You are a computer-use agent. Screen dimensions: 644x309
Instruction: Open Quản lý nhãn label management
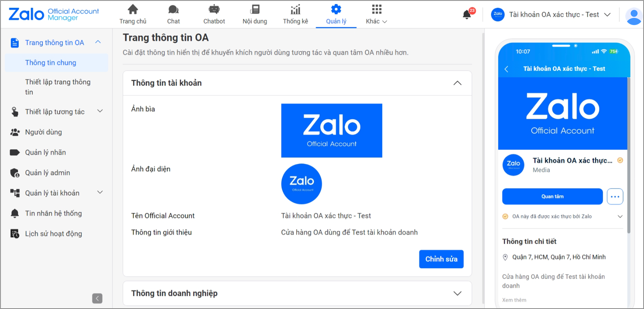(45, 152)
